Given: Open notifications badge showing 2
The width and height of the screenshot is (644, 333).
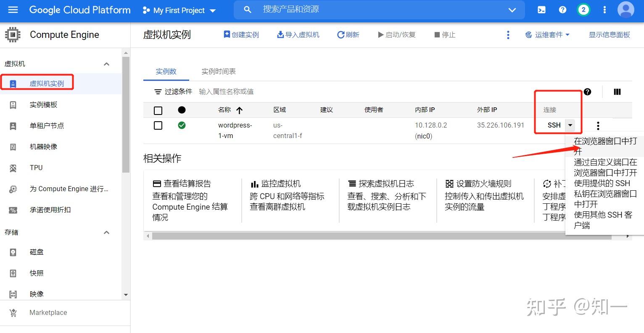Looking at the screenshot, I should 583,10.
